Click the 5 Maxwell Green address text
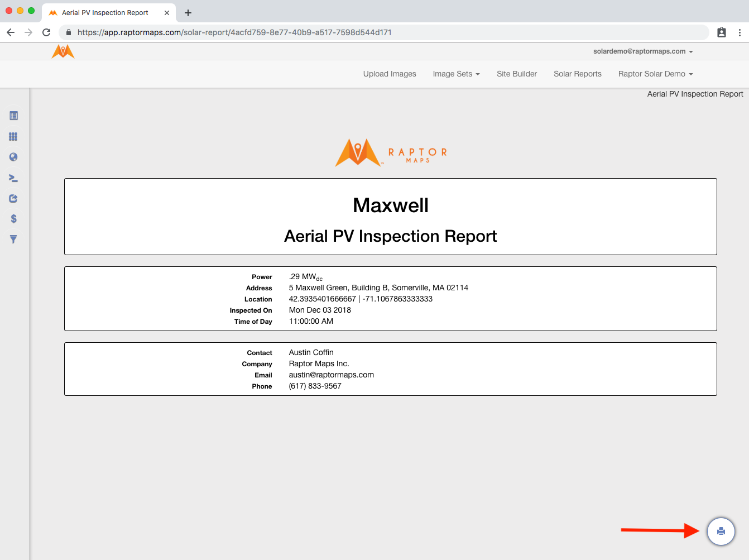This screenshot has height=560, width=749. coord(378,288)
